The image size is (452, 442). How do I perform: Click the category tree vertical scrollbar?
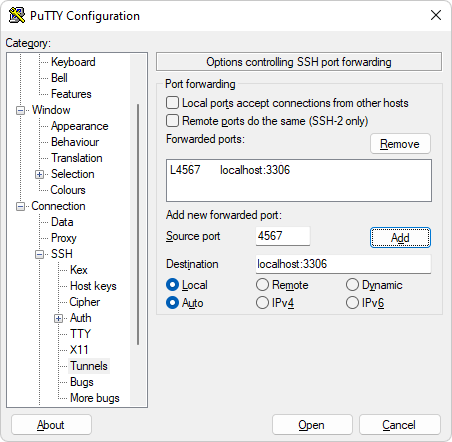coord(138,224)
